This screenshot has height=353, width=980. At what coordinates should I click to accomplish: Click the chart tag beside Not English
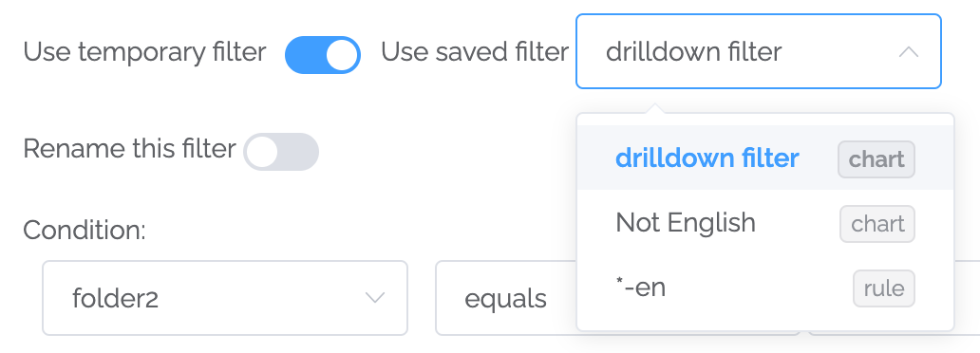[877, 224]
